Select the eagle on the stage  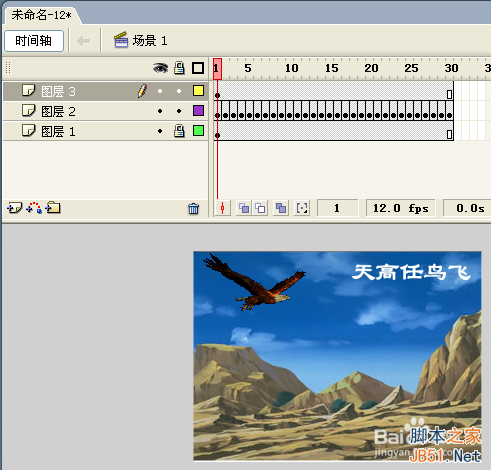tap(254, 282)
